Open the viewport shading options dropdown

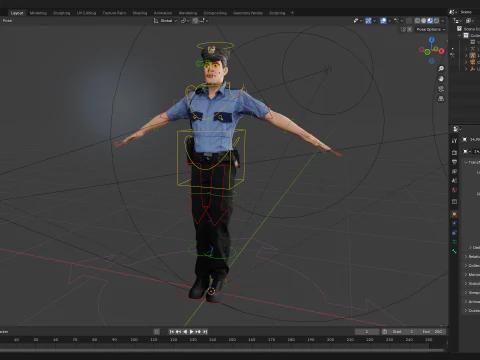tap(443, 21)
